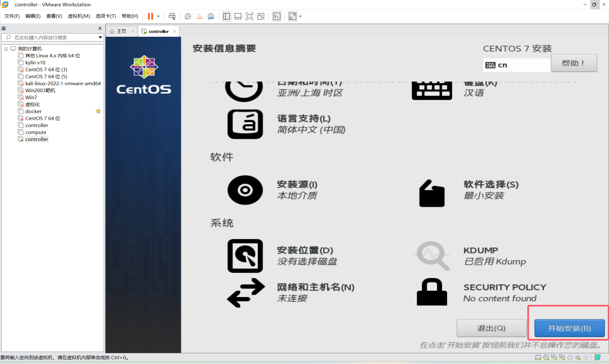
Task: Enter full screen mode icon
Action: [x=249, y=16]
